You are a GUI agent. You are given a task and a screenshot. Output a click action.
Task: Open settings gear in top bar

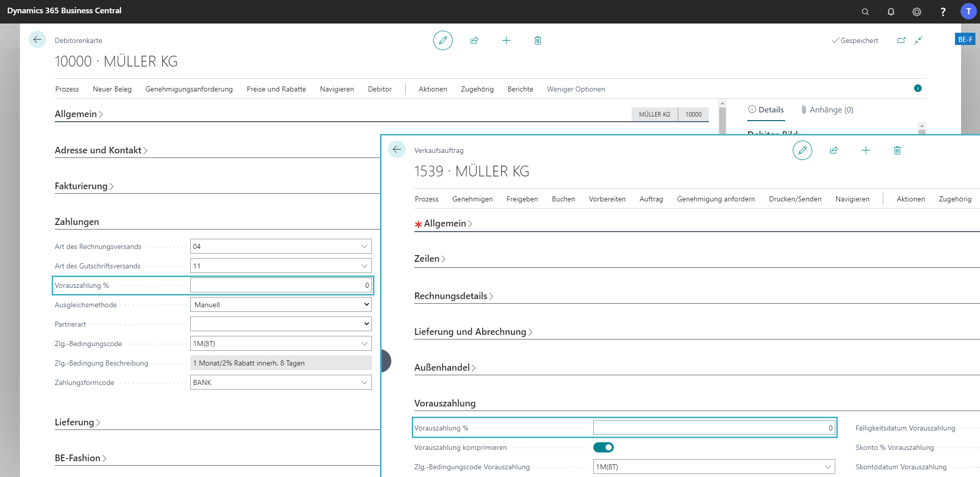pyautogui.click(x=917, y=12)
